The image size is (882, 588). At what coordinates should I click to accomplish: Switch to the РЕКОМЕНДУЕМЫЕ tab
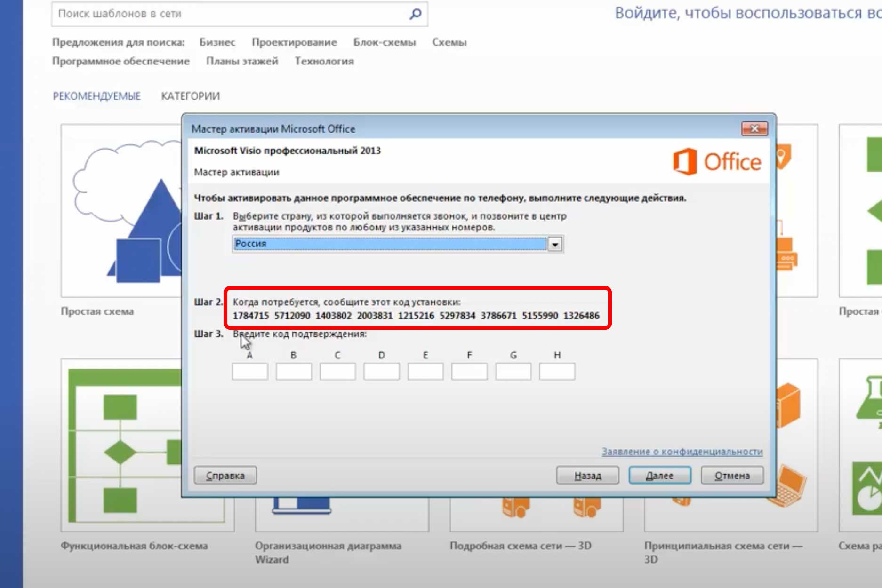pyautogui.click(x=96, y=96)
